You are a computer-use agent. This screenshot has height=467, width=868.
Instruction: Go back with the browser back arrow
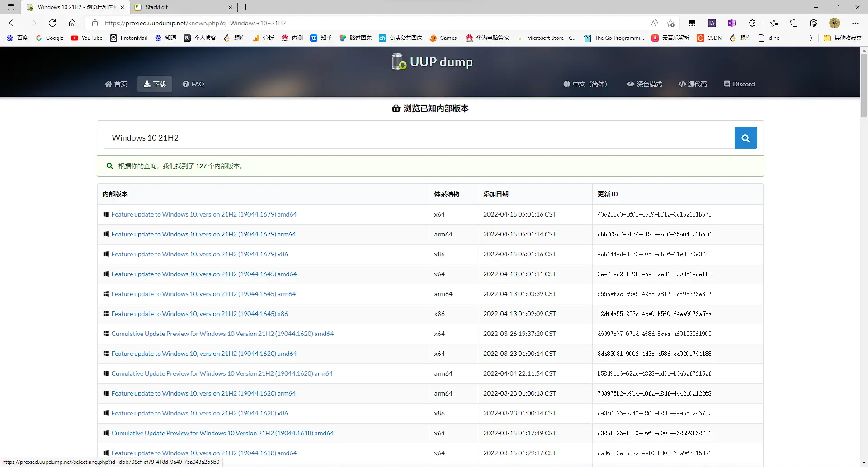pyautogui.click(x=13, y=23)
